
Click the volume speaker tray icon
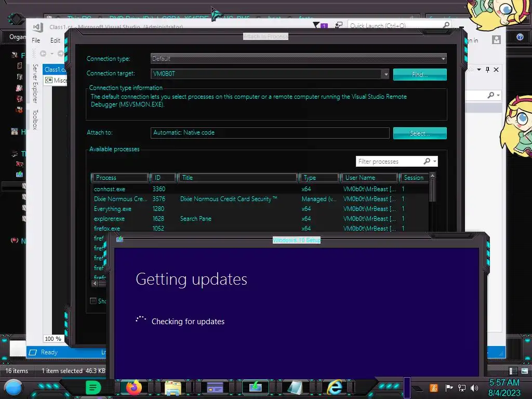coord(474,388)
